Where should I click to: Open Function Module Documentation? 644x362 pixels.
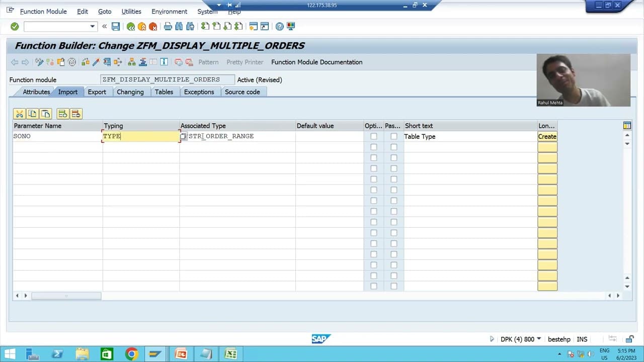(316, 62)
